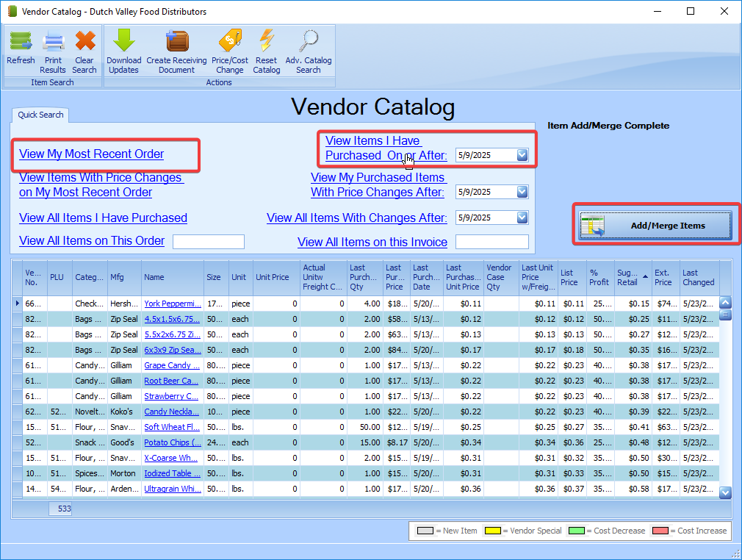This screenshot has width=742, height=560.
Task: Open Create Receiving Document
Action: click(176, 49)
